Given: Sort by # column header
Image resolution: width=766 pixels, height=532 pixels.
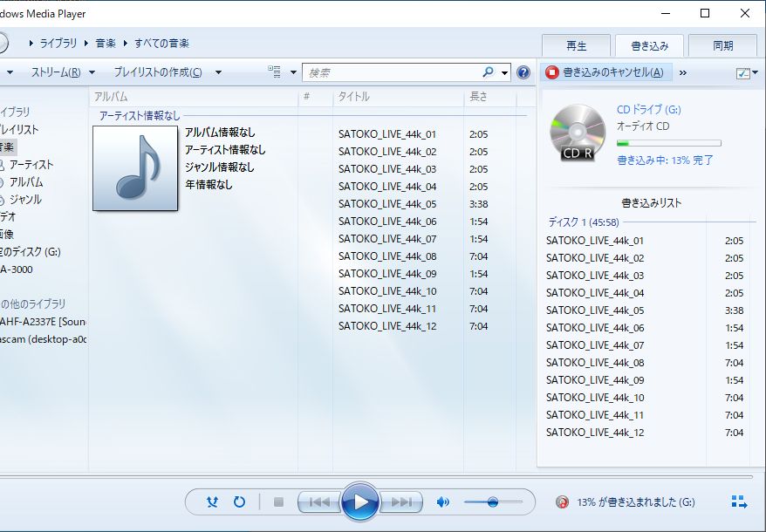Looking at the screenshot, I should tap(316, 97).
